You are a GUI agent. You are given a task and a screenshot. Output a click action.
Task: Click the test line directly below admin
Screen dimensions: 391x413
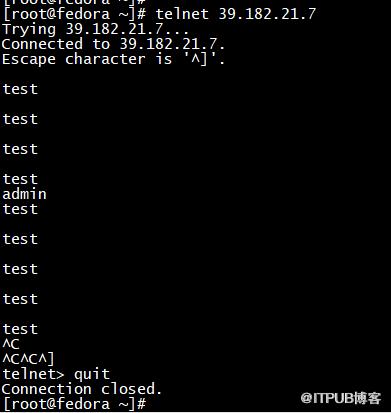coord(20,209)
